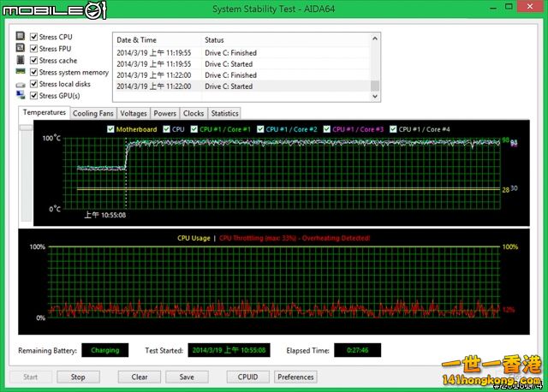Viewport: 548px width, 392px height.
Task: Toggle the Stress FPU checkbox
Action: 34,49
